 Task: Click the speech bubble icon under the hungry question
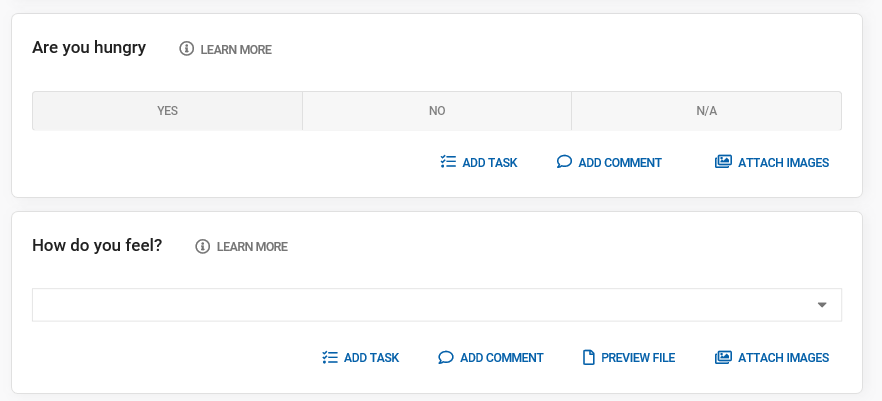(x=564, y=162)
